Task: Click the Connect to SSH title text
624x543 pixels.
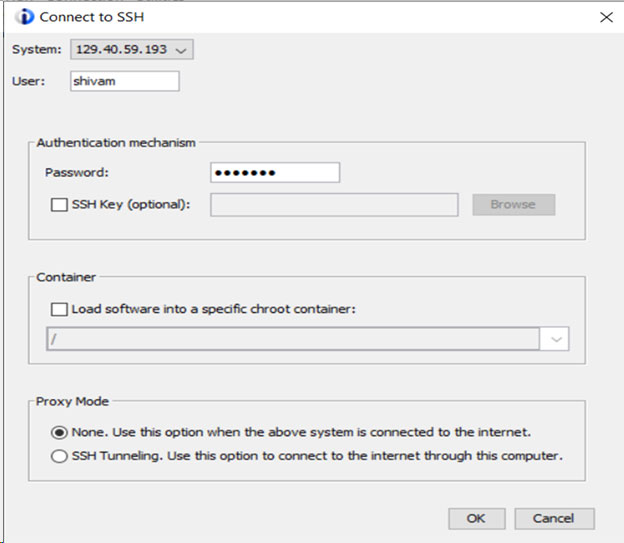Action: click(92, 17)
